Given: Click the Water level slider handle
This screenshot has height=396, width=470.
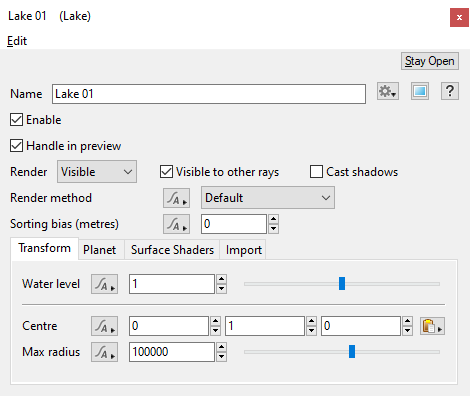Looking at the screenshot, I should tap(342, 284).
